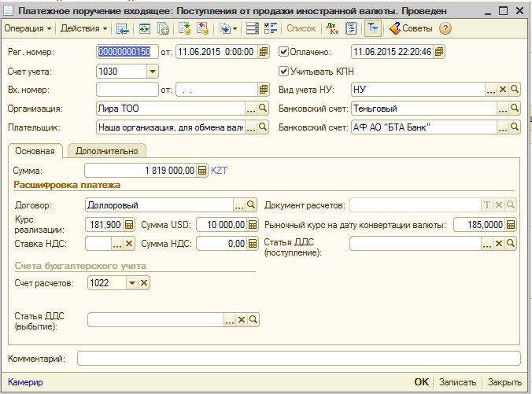Open the Операция menu
Screen dimensions: 532x394
pos(28,28)
